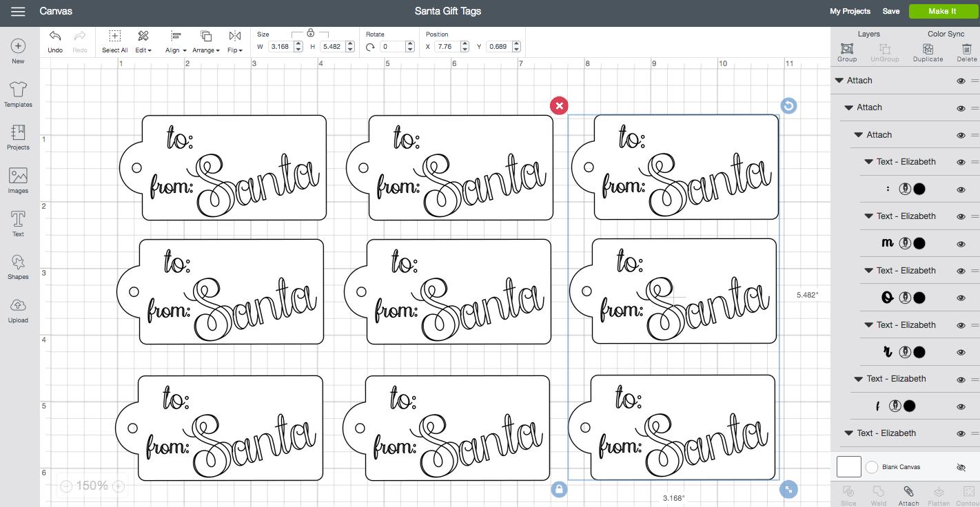Hide the outermost Attach group
The height and width of the screenshot is (507, 980).
pyautogui.click(x=961, y=81)
